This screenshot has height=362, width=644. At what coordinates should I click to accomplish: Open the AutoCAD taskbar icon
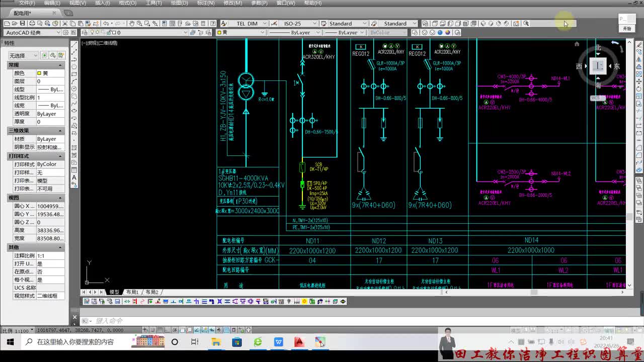[299, 342]
